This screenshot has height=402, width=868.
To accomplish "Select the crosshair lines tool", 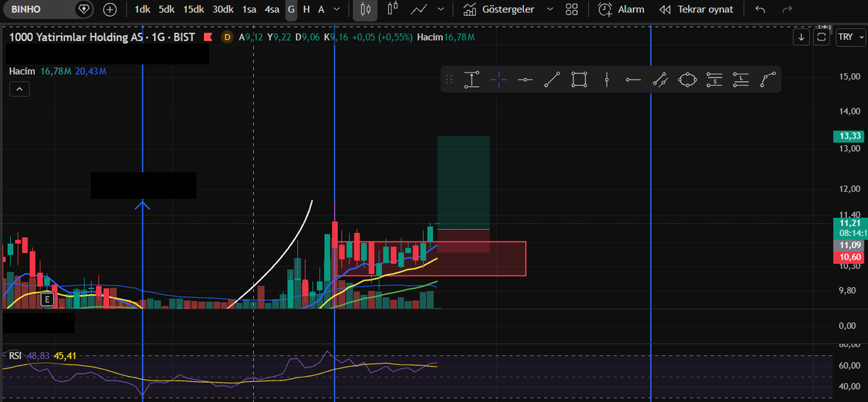I will 498,80.
